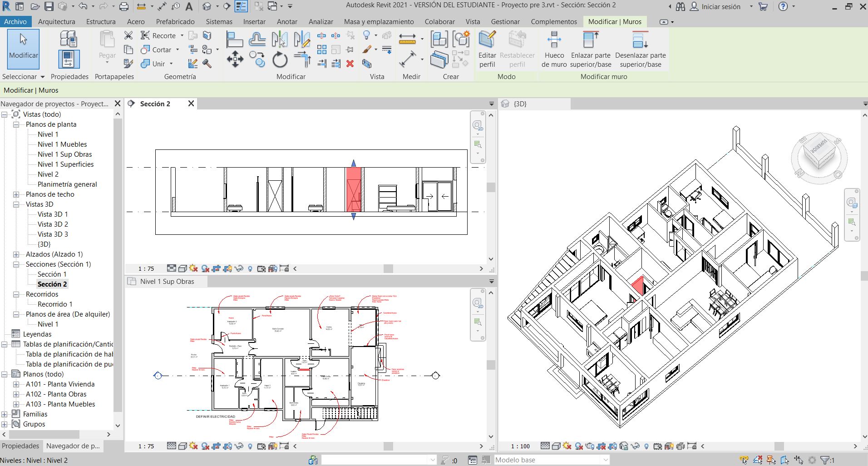Select the Demolish hammer tool
Image resolution: width=868 pixels, height=466 pixels.
tap(207, 64)
